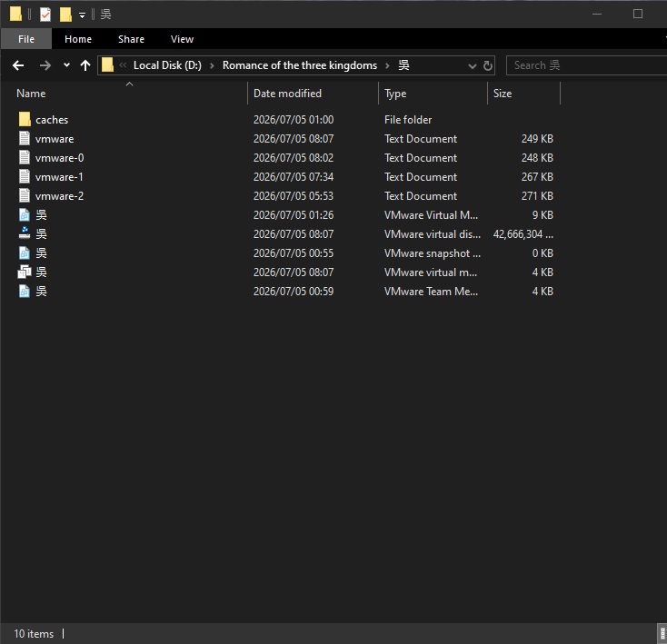Image resolution: width=667 pixels, height=644 pixels.
Task: Click the Search 吳 input field
Action: tap(587, 65)
